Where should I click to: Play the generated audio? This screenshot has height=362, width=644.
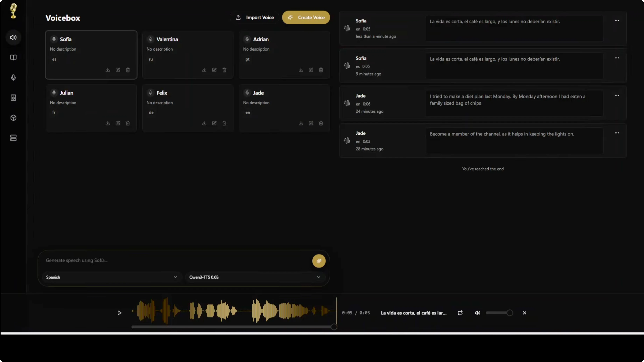click(119, 313)
